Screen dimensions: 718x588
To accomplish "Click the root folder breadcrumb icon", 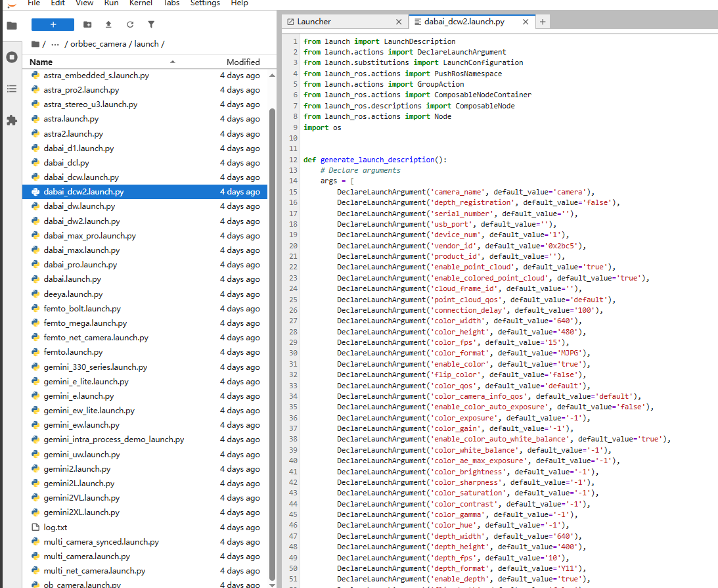I will coord(35,44).
